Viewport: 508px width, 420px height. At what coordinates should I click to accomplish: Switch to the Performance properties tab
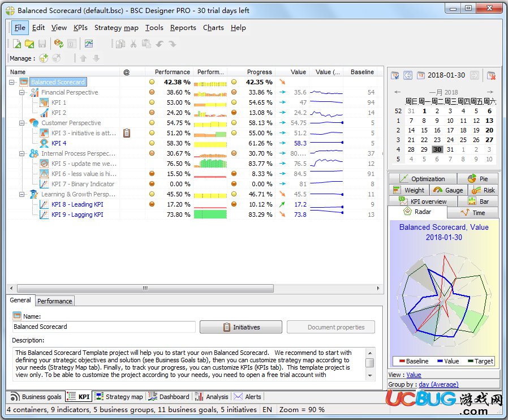point(54,301)
